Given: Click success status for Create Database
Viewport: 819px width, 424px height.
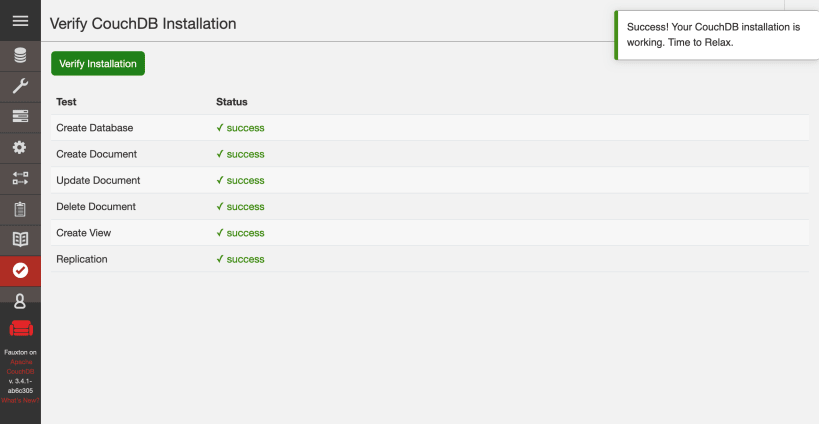Looking at the screenshot, I should [240, 128].
